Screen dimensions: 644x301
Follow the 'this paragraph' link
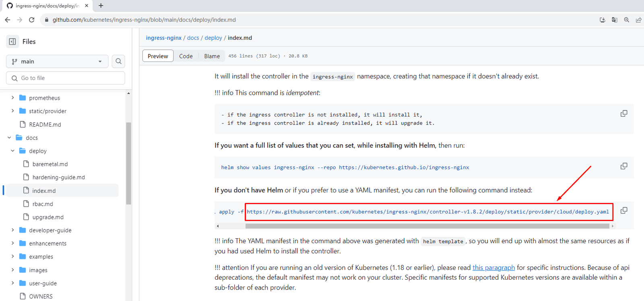click(x=494, y=268)
